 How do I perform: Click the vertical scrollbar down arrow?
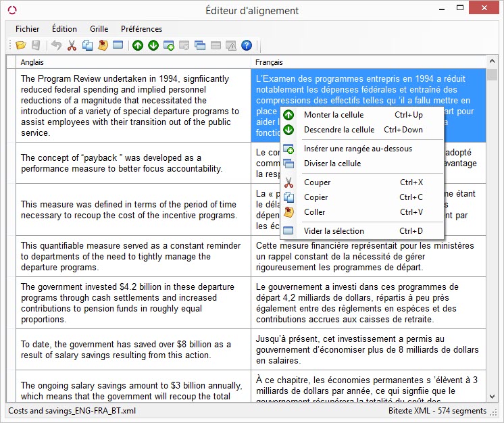pyautogui.click(x=492, y=398)
